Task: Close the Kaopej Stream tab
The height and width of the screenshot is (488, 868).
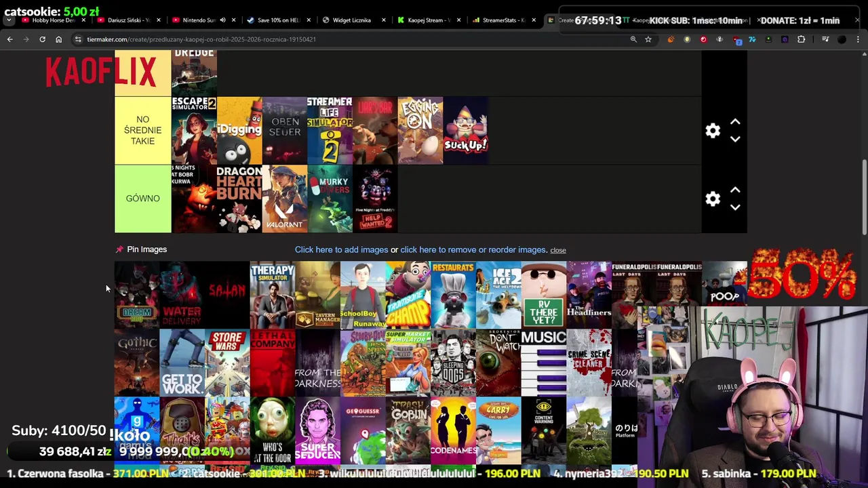Action: pos(458,20)
